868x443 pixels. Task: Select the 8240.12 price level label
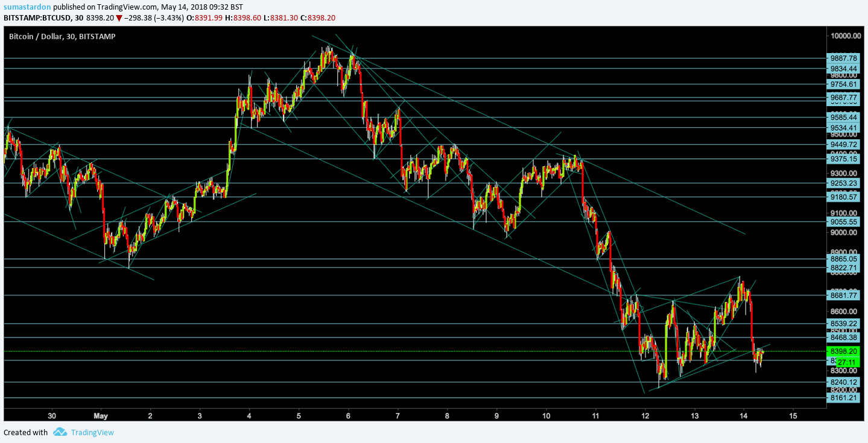click(843, 382)
